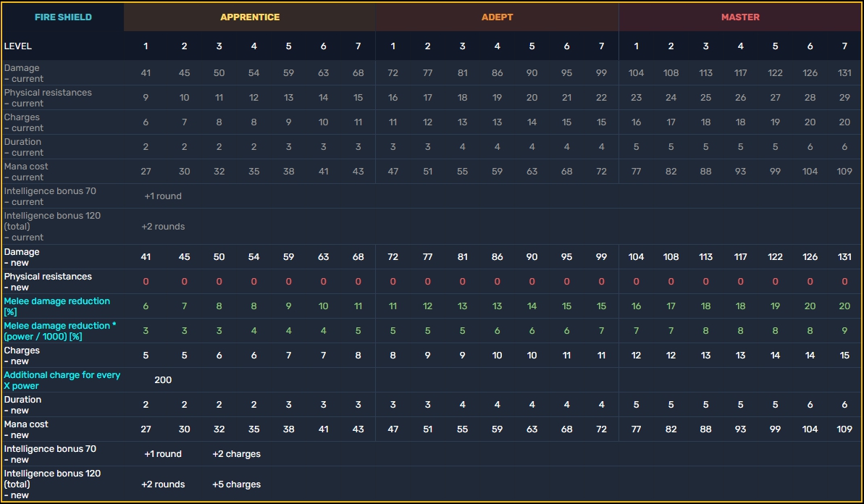Select level 1 header under Master
The width and height of the screenshot is (864, 504).
(637, 46)
